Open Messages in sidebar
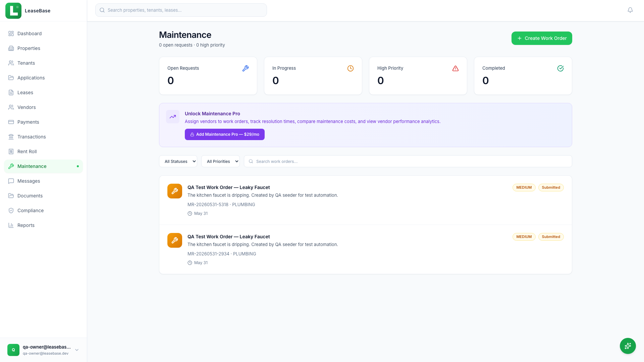This screenshot has width=644, height=362. pyautogui.click(x=43, y=181)
